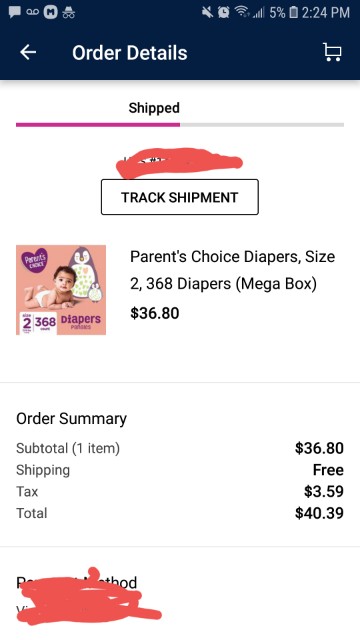This screenshot has width=360, height=640.
Task: Open the Parent's Choice Diapers product title
Action: click(x=233, y=270)
